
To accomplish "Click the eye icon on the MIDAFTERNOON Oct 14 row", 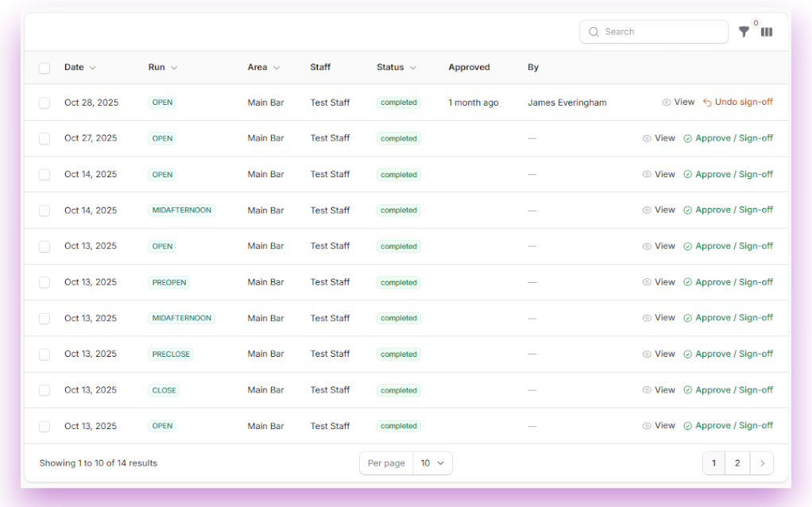I will (646, 210).
